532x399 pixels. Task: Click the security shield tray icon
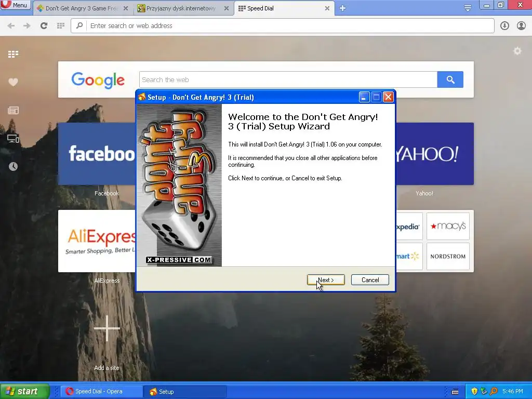point(474,392)
